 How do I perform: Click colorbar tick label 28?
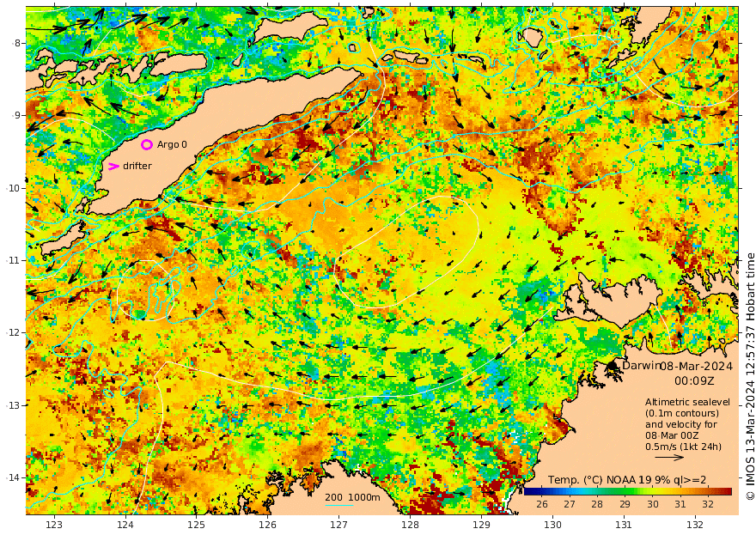(597, 504)
